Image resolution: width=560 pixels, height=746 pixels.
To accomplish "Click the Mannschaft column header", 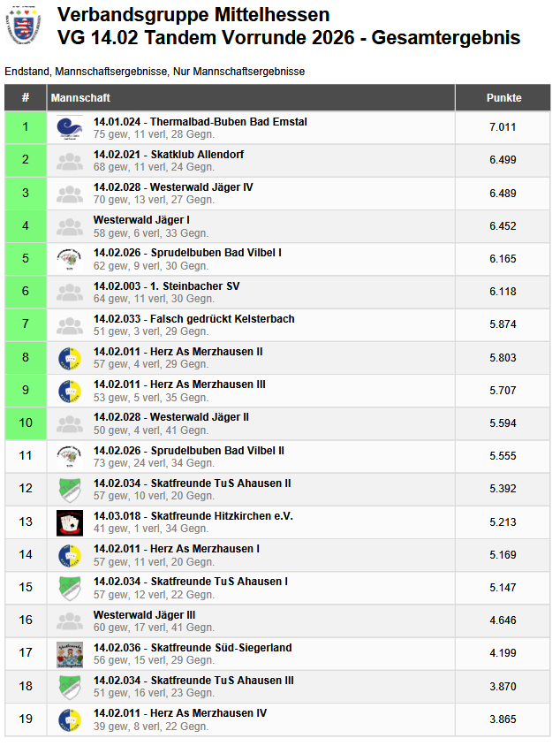I will pos(80,98).
